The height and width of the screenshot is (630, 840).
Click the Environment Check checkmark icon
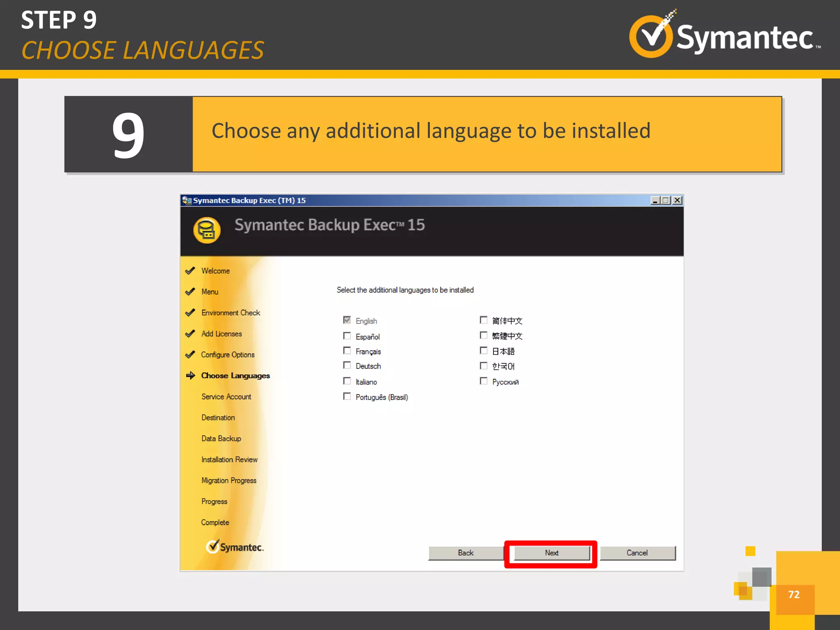[190, 313]
